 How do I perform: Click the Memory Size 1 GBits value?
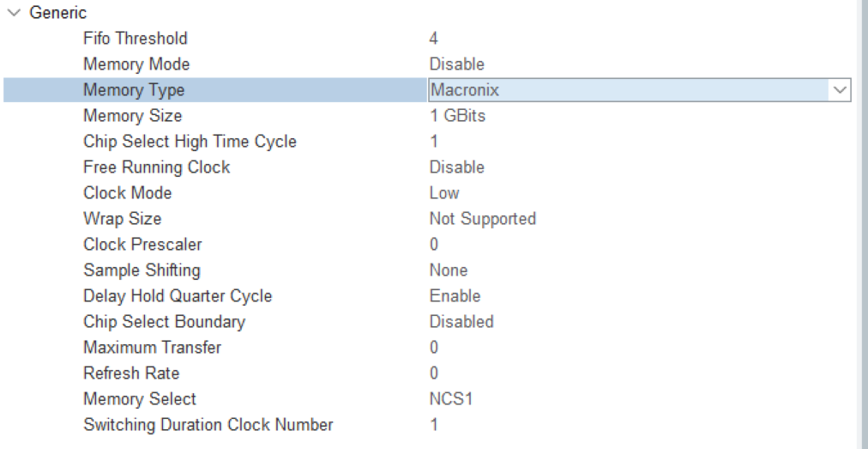(457, 116)
